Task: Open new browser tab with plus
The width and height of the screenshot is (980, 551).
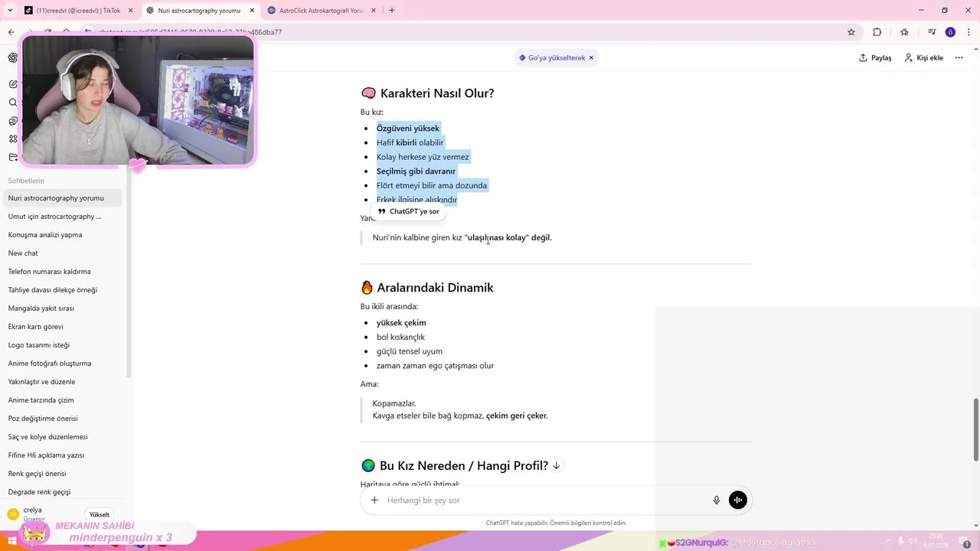Action: (392, 11)
